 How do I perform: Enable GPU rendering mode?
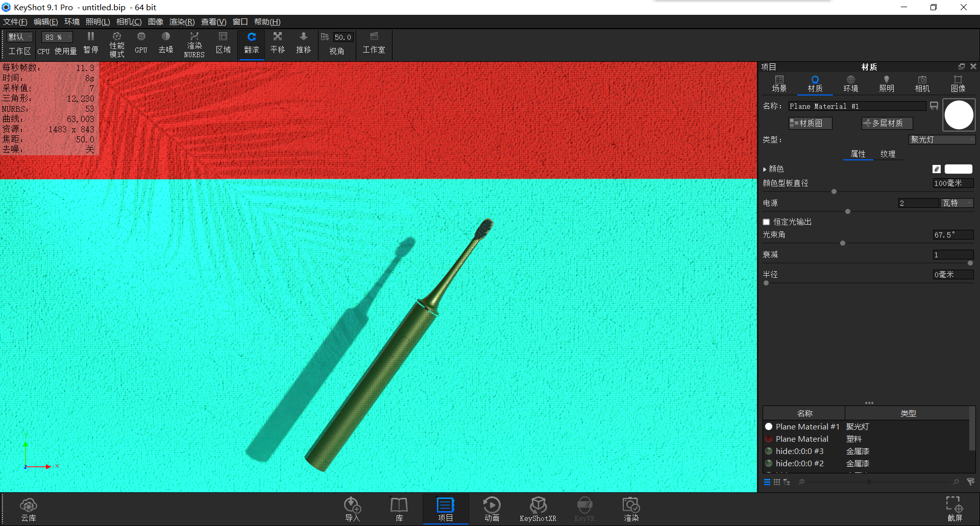tap(141, 44)
